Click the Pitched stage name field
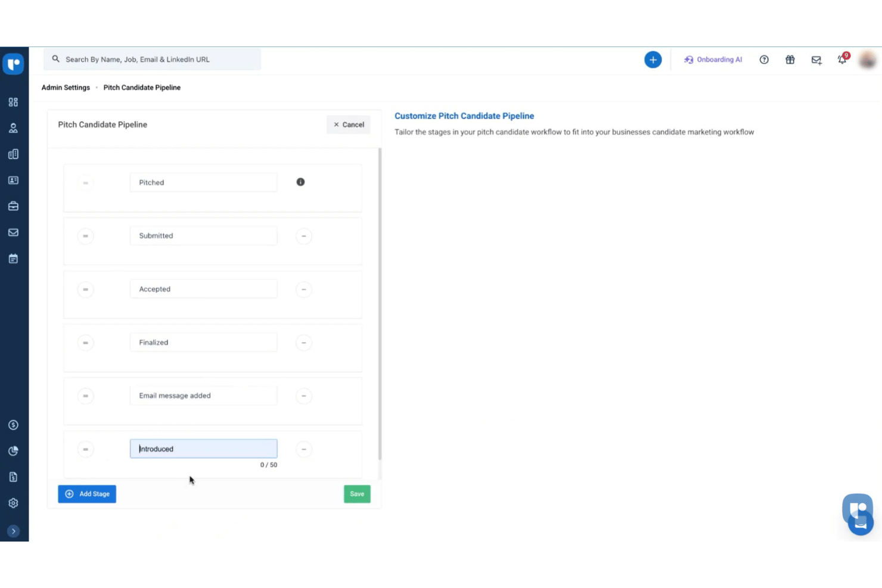The width and height of the screenshot is (882, 588). pyautogui.click(x=203, y=182)
